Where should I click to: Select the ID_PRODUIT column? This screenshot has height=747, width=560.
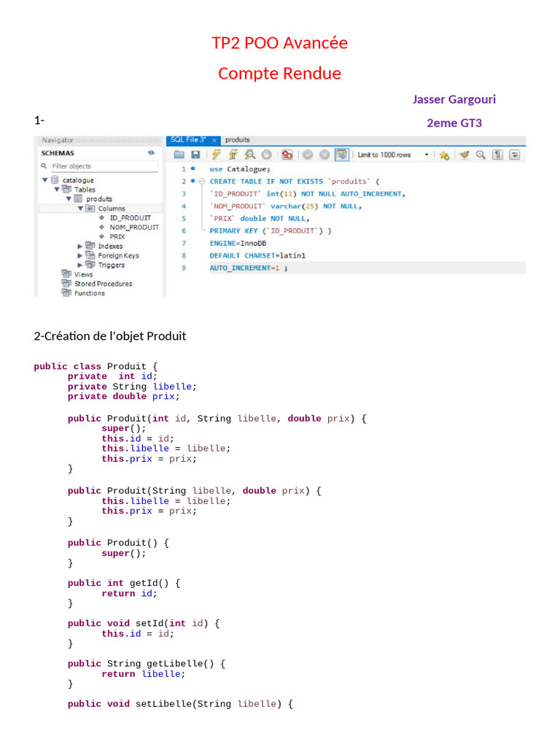[x=130, y=217]
